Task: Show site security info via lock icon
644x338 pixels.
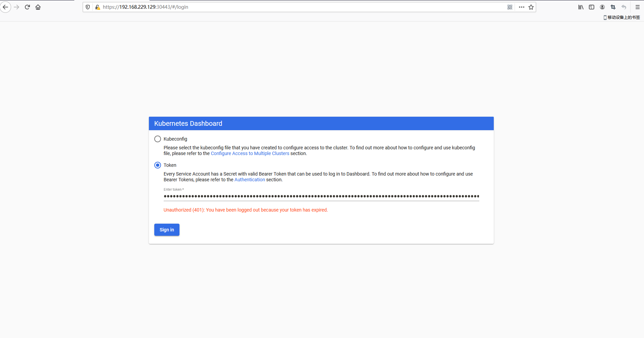Action: click(97, 7)
